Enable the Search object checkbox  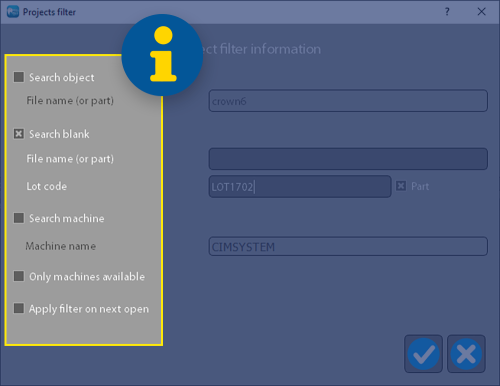pyautogui.click(x=19, y=77)
